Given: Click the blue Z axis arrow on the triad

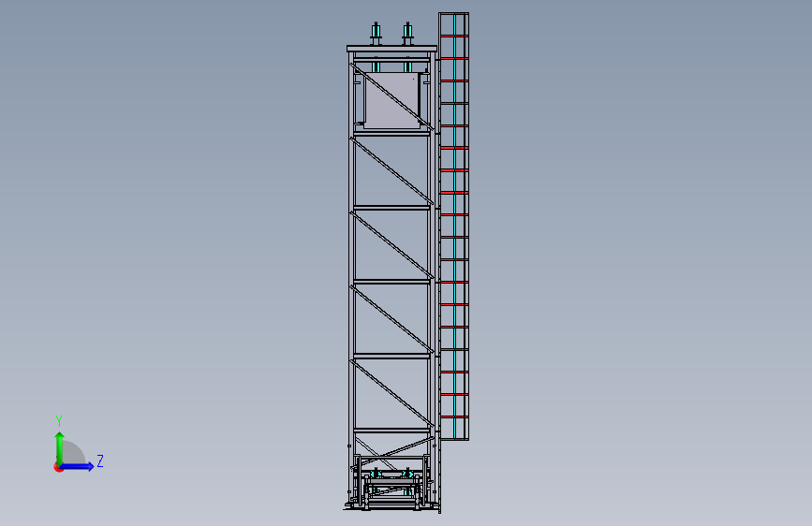Looking at the screenshot, I should 76,466.
